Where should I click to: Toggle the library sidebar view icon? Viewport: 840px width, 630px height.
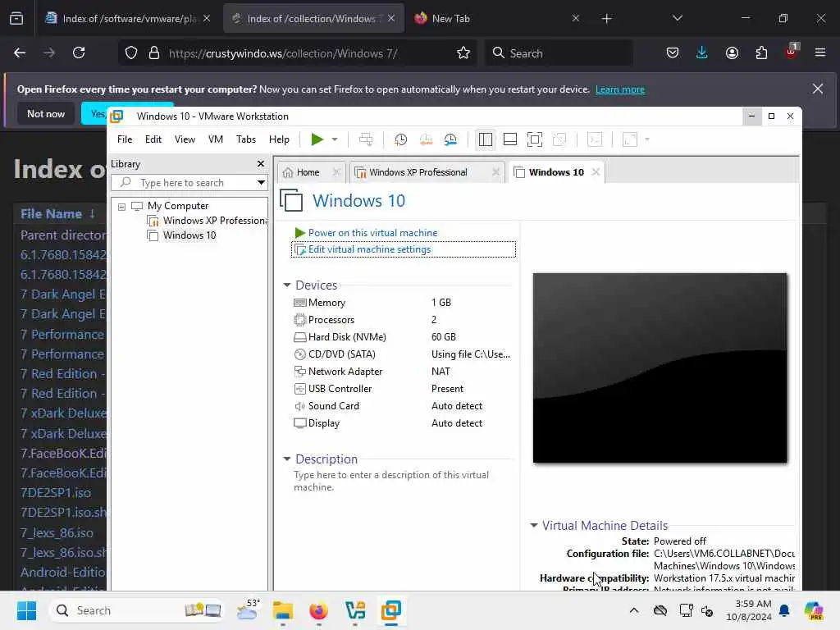coord(486,139)
